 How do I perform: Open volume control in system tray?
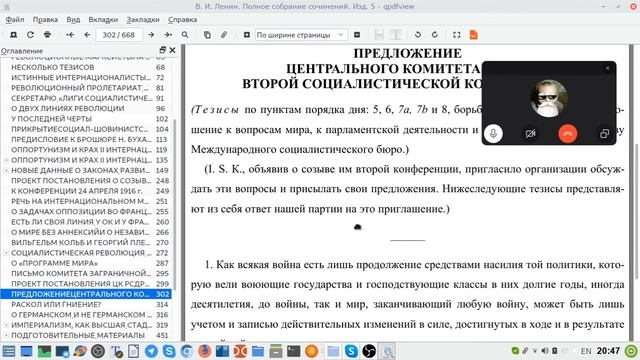click(545, 351)
